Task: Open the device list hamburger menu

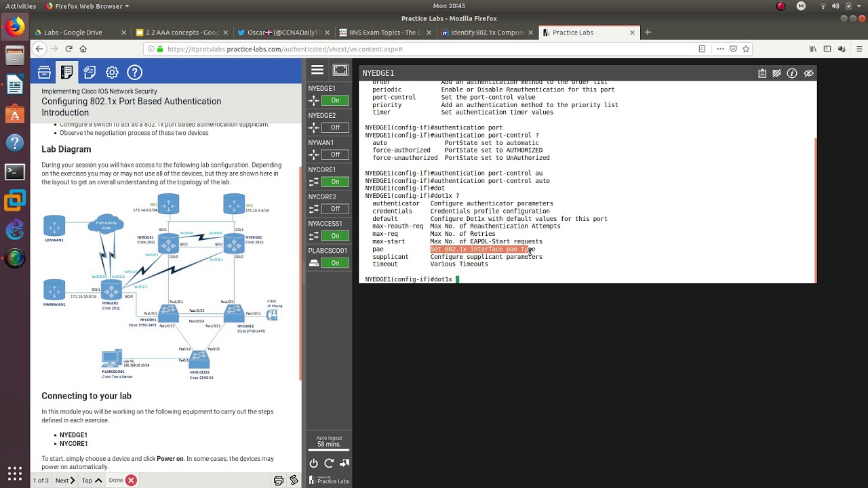Action: (x=317, y=70)
